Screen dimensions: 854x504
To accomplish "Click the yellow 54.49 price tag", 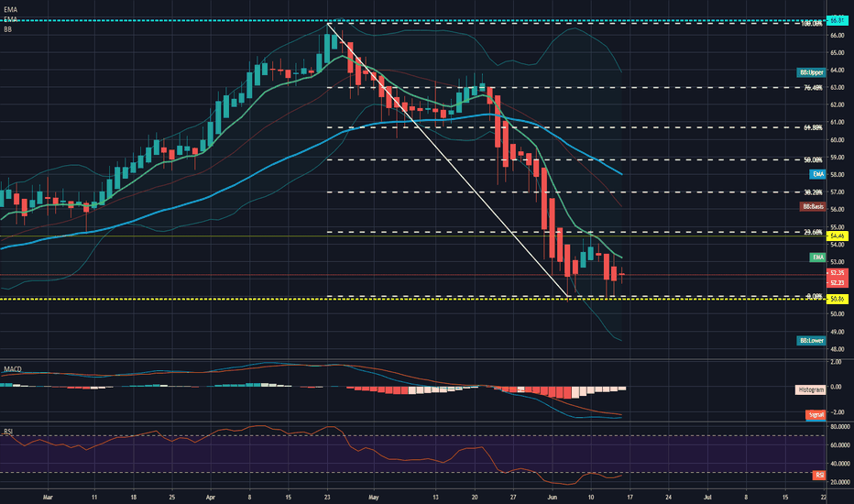I will pyautogui.click(x=838, y=236).
